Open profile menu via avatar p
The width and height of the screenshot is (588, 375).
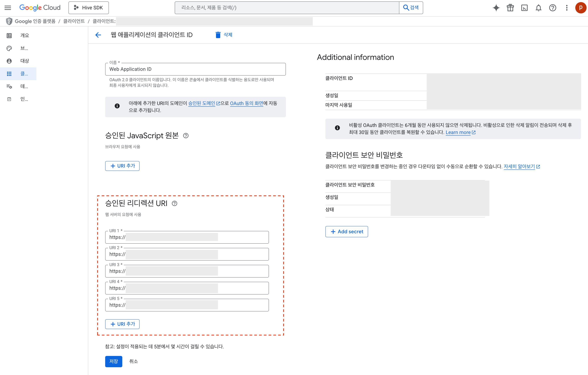coord(581,8)
